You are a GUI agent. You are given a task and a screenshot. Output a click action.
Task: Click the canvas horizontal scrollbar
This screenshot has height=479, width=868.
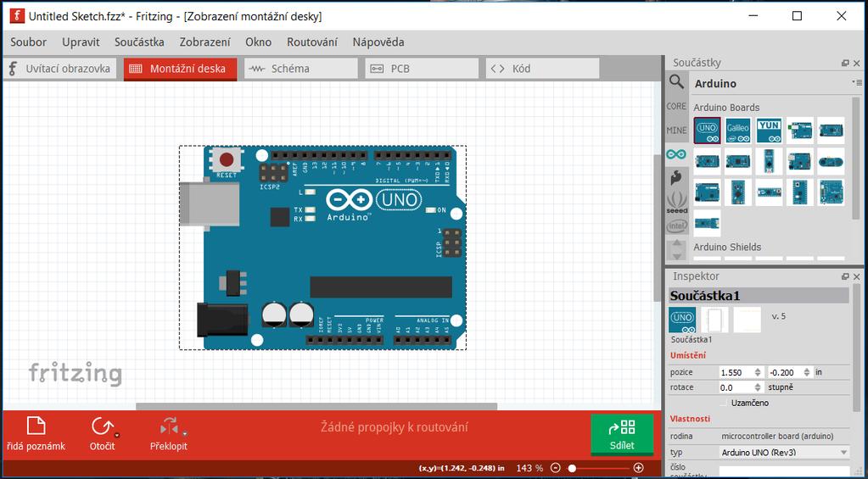[316, 407]
